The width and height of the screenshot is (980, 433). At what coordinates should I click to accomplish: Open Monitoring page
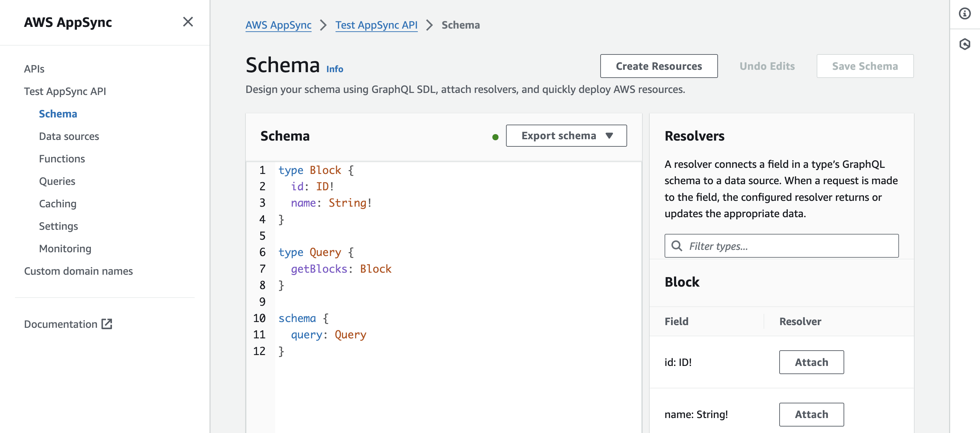(x=65, y=248)
